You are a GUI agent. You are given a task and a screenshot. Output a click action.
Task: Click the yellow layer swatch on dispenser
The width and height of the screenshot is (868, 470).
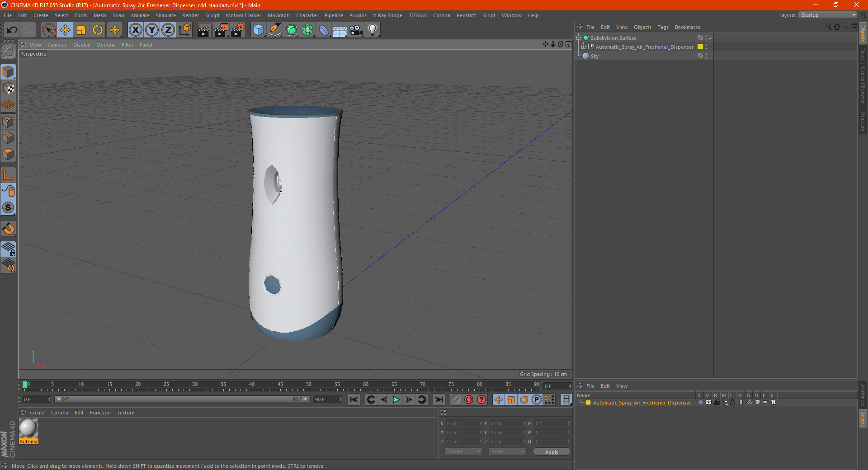click(x=700, y=47)
